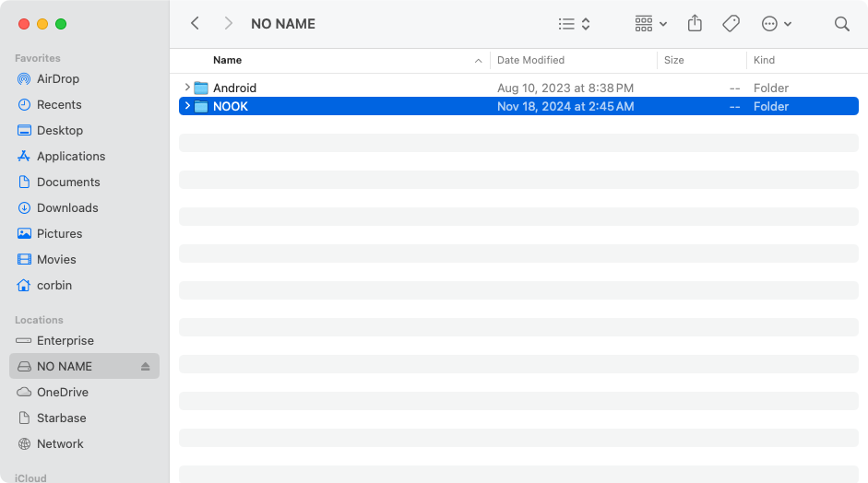This screenshot has width=868, height=483.
Task: Go forward using the right chevron
Action: click(228, 23)
